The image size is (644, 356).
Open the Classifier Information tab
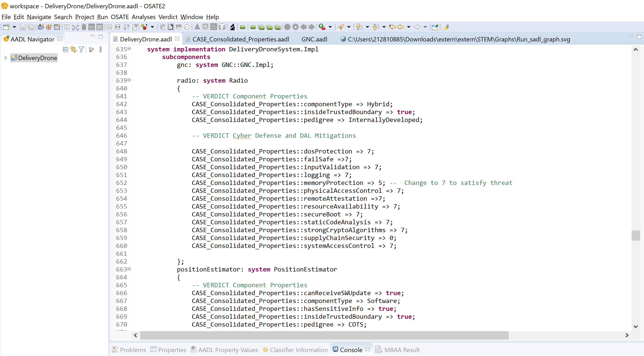coord(295,350)
